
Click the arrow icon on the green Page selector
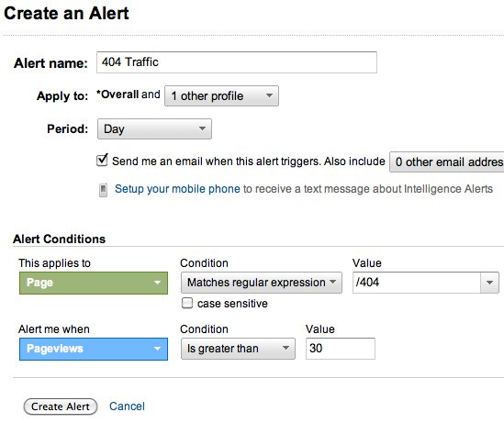pos(157,283)
